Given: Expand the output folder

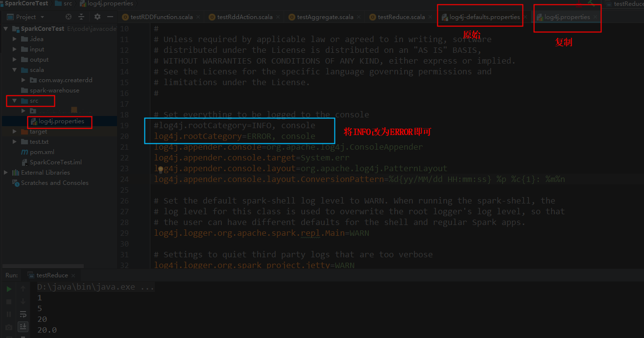Looking at the screenshot, I should 15,60.
